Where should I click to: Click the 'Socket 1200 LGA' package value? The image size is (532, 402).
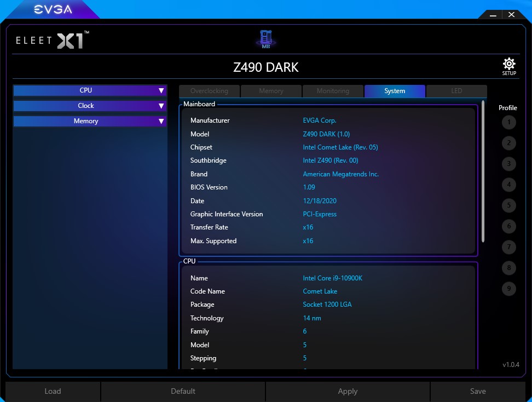327,305
